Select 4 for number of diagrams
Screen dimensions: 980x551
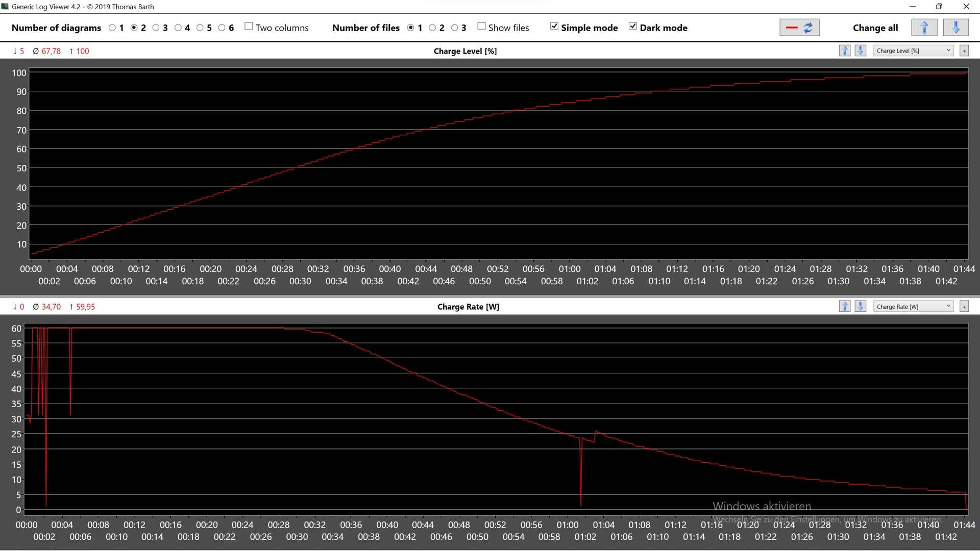point(178,28)
